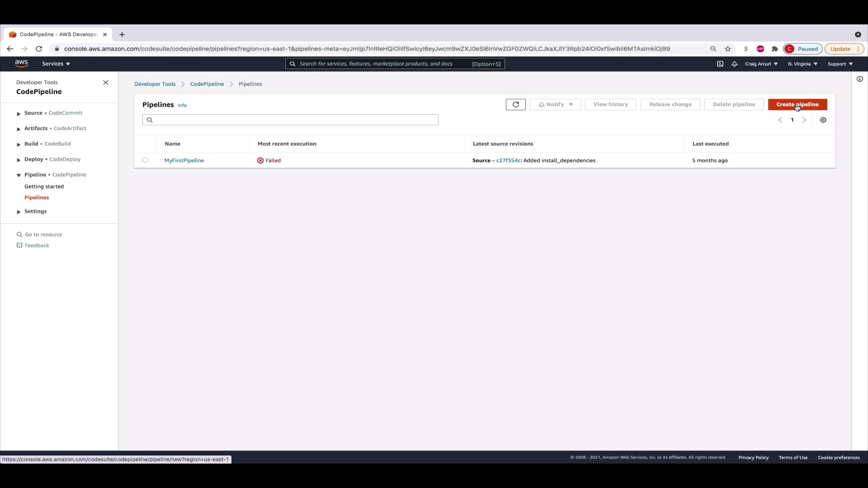Viewport: 868px width, 488px height.
Task: Select the MyFirstPipeline radio button
Action: [145, 160]
